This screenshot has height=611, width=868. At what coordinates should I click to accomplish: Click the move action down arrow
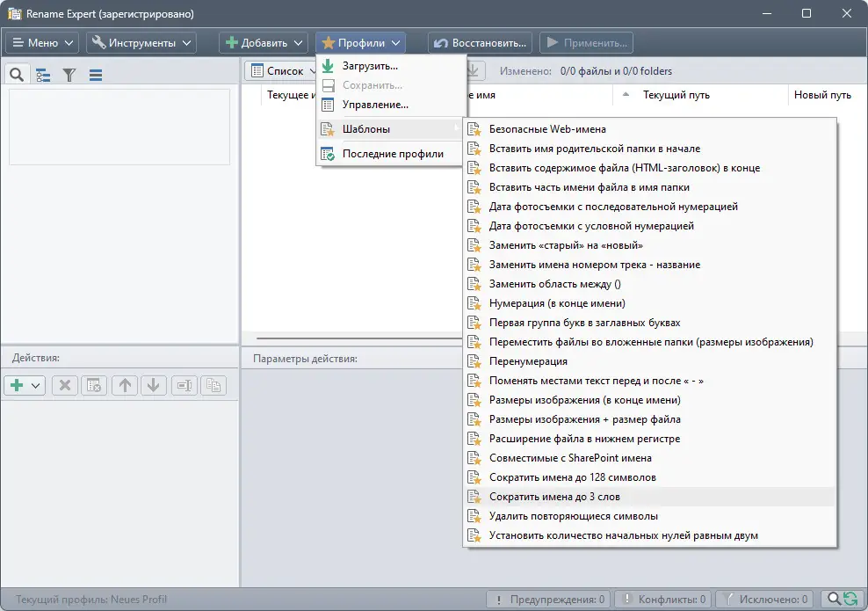pyautogui.click(x=154, y=386)
